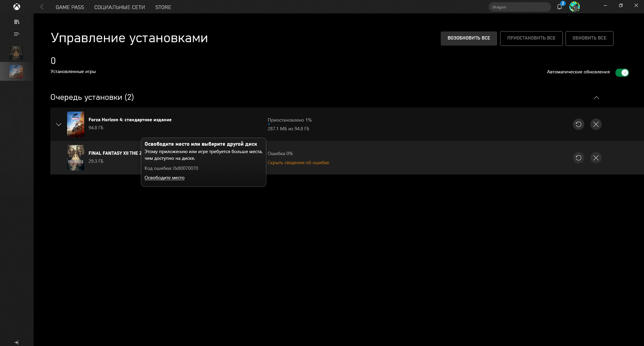
Task: Cancel FINAL FANTASY XII installation
Action: (x=596, y=158)
